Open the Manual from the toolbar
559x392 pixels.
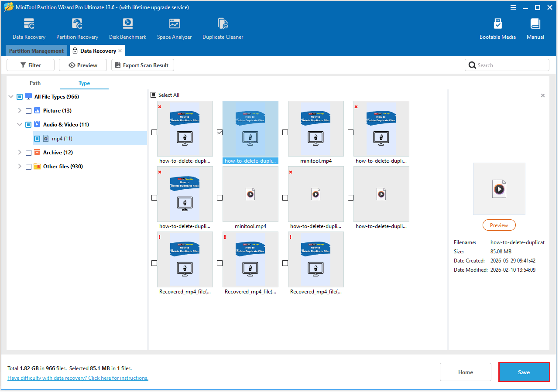tap(535, 29)
